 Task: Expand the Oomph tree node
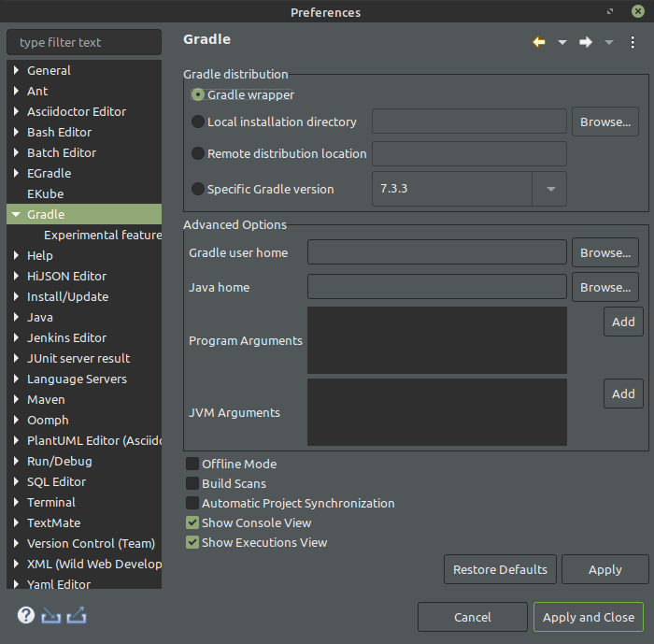16,420
